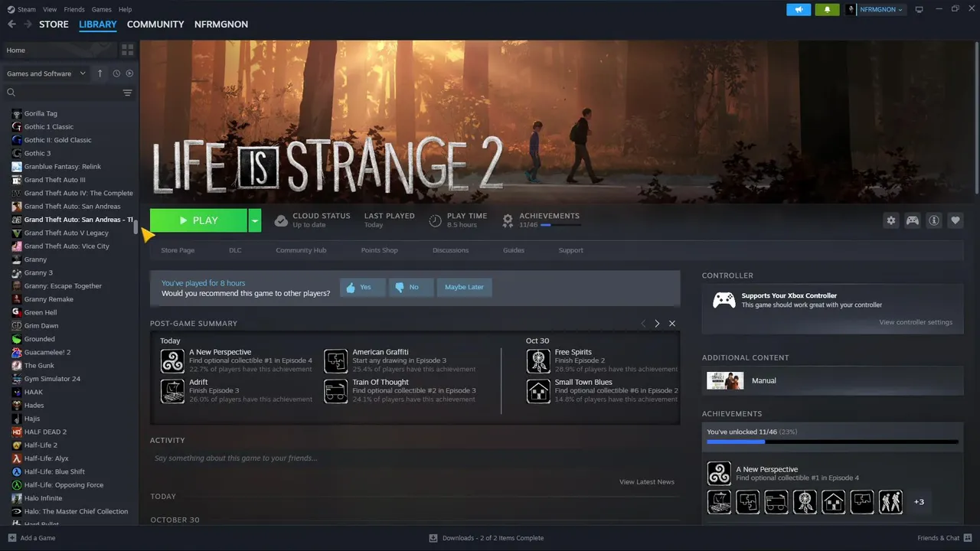
Task: Click the green PLAY button
Action: 198,220
